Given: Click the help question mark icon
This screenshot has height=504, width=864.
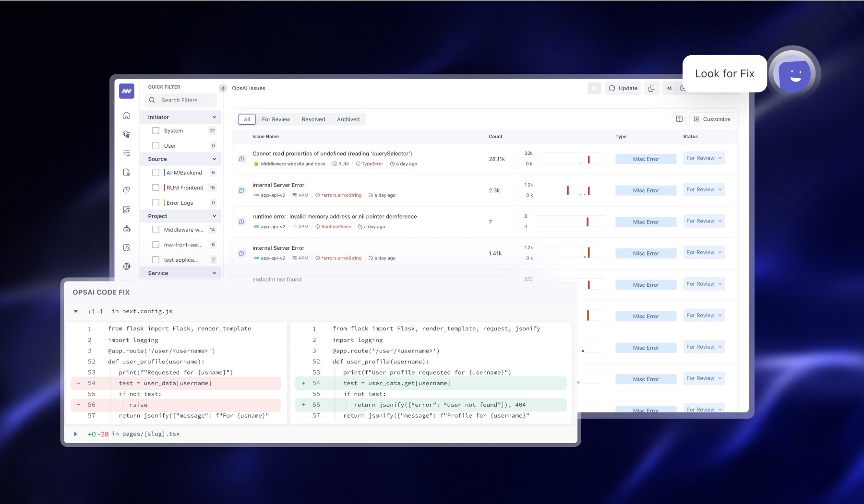Looking at the screenshot, I should click(679, 119).
